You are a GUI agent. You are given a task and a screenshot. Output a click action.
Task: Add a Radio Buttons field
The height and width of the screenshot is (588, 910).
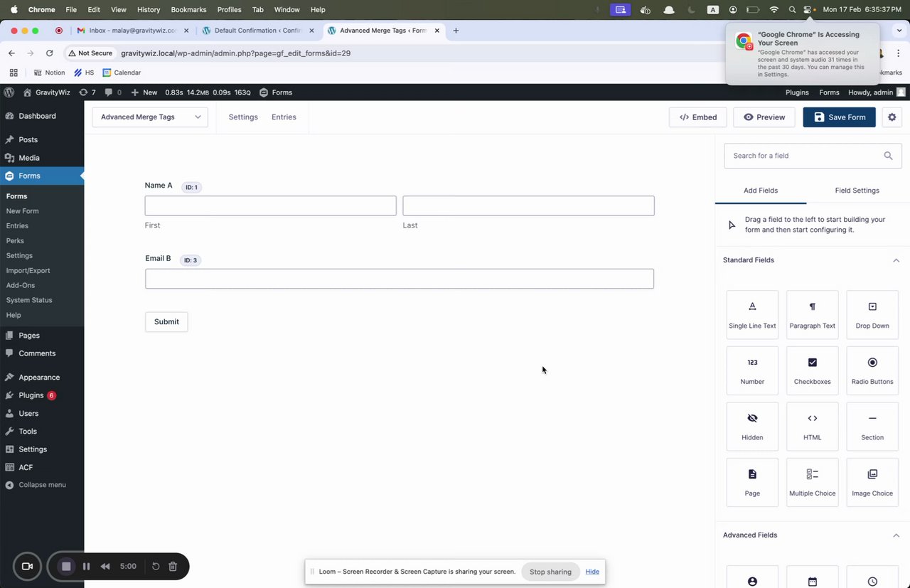tap(872, 370)
